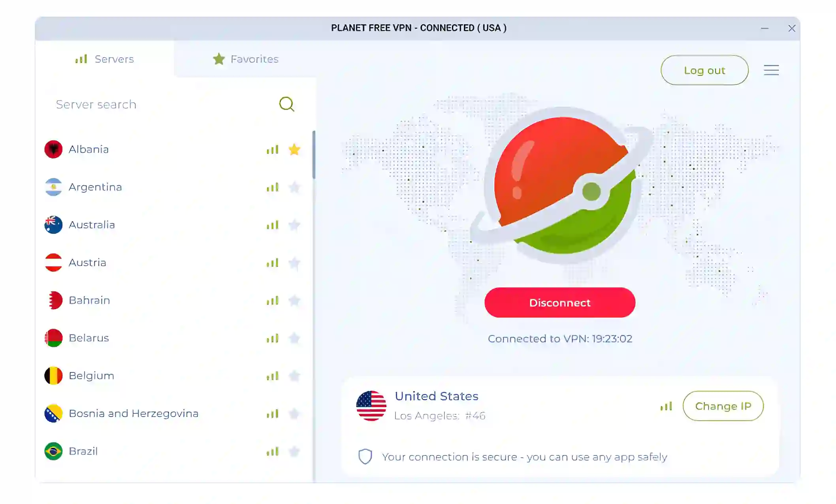Screen dimensions: 836x504
Task: Open Los Angeles server location expander
Action: (x=439, y=416)
